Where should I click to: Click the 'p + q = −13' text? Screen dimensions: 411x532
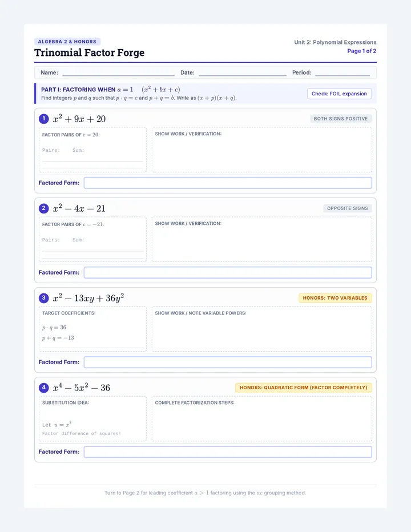click(x=58, y=337)
